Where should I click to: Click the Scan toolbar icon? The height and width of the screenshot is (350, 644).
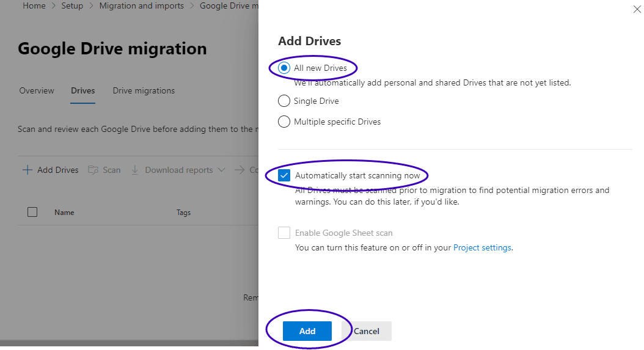(x=93, y=170)
